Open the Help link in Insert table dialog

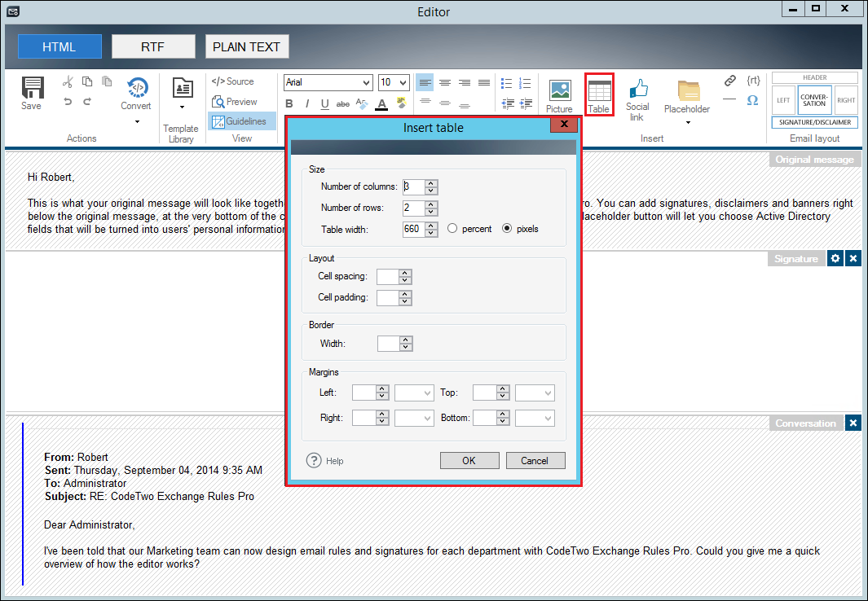[x=325, y=460]
